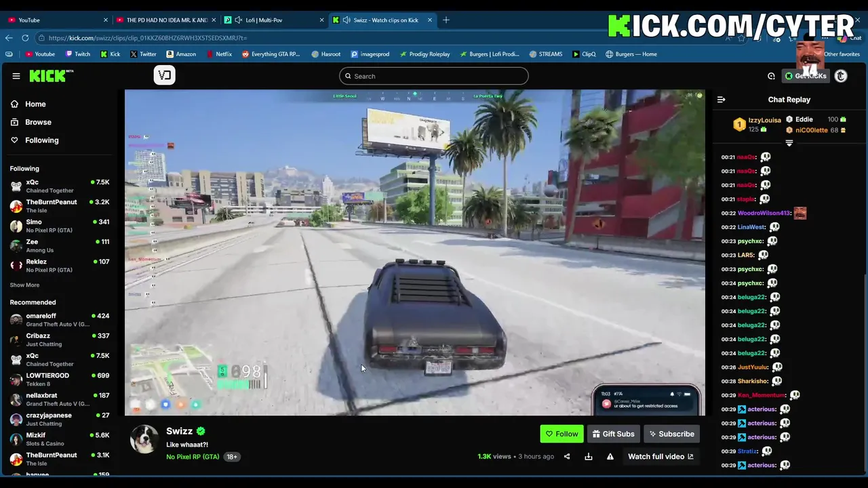Open the Other favorites folder
Viewport: 868px width, 488px height.
(842, 54)
